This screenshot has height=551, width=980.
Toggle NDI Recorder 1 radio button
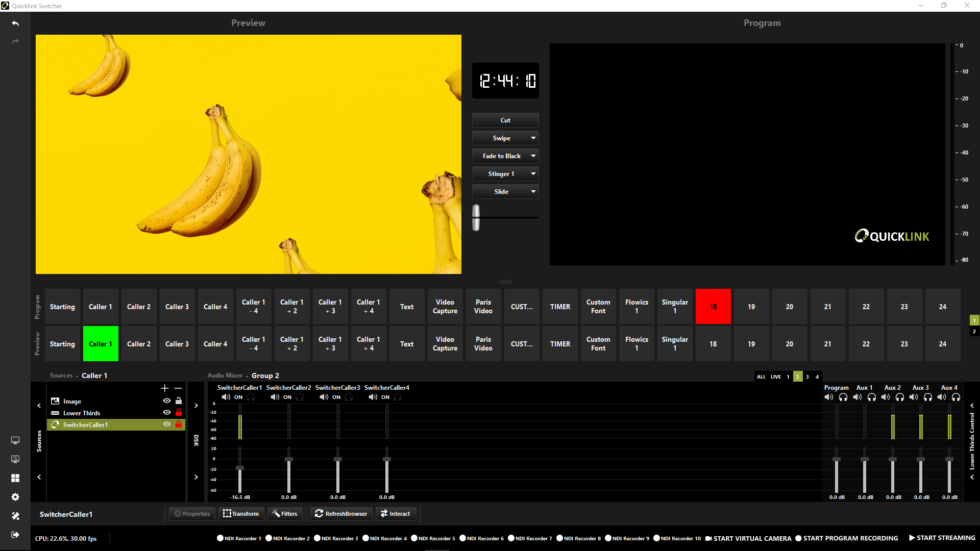tap(220, 538)
